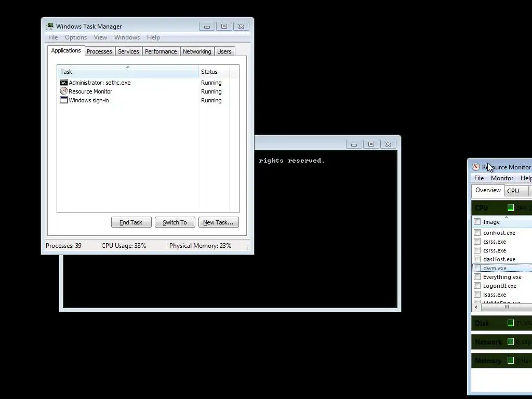The height and width of the screenshot is (399, 532).
Task: Expand the Memory section header
Action: point(502,361)
